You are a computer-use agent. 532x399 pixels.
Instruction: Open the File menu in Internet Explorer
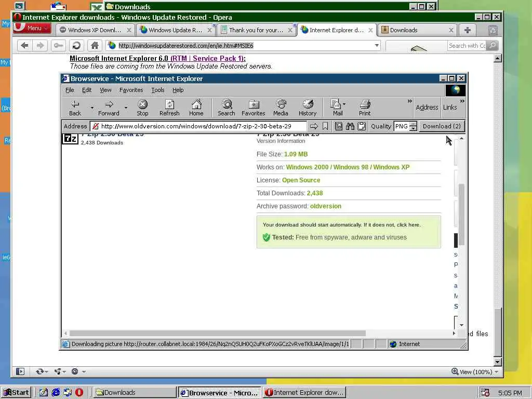tap(70, 90)
